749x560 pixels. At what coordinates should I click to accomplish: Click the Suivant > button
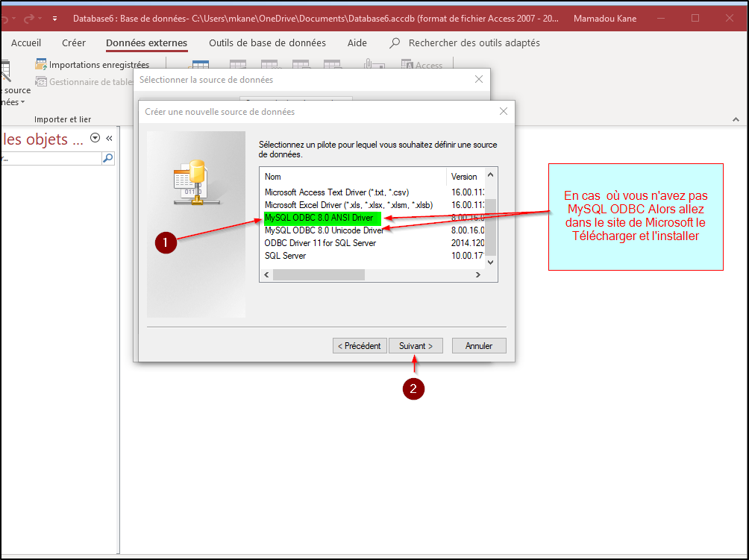(416, 346)
